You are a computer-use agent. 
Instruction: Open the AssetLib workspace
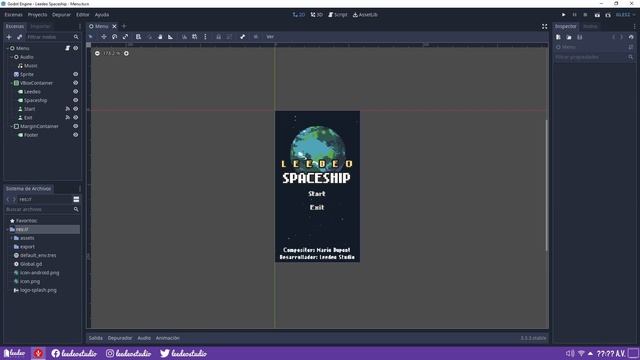[x=365, y=15]
